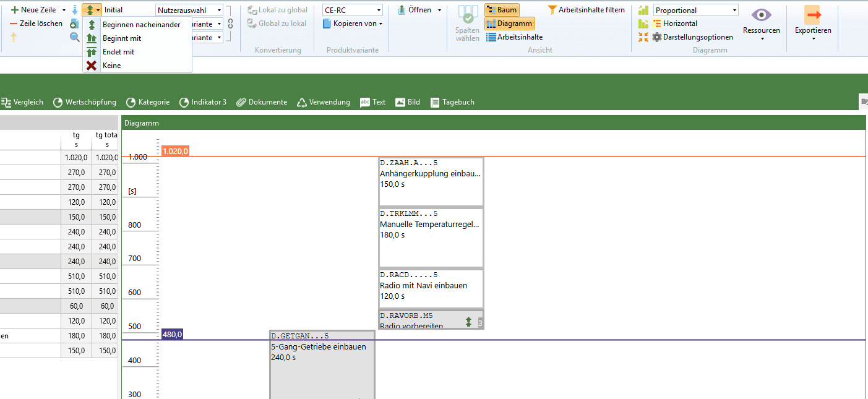Viewport: 868px width, 399px height.
Task: Open the Ressourcen eye icon
Action: click(x=761, y=16)
